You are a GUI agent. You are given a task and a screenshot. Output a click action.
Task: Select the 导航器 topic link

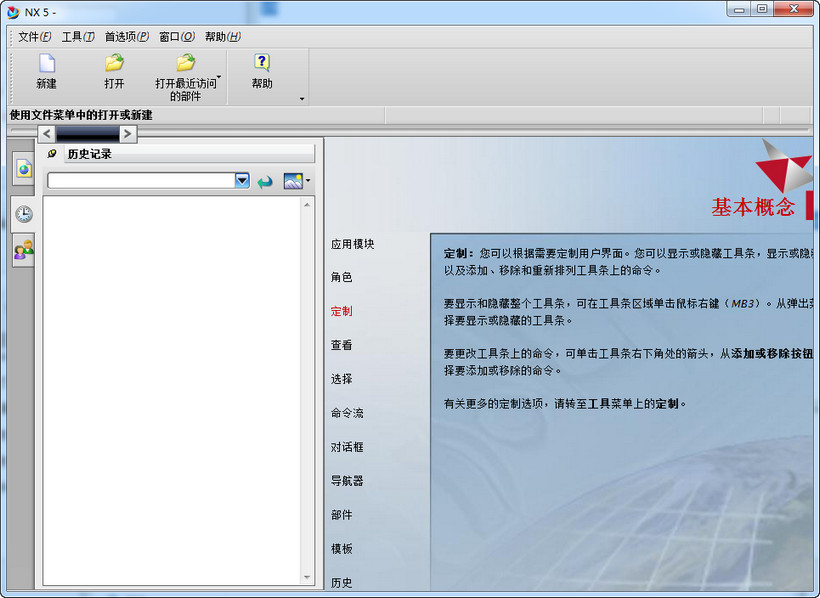click(347, 481)
